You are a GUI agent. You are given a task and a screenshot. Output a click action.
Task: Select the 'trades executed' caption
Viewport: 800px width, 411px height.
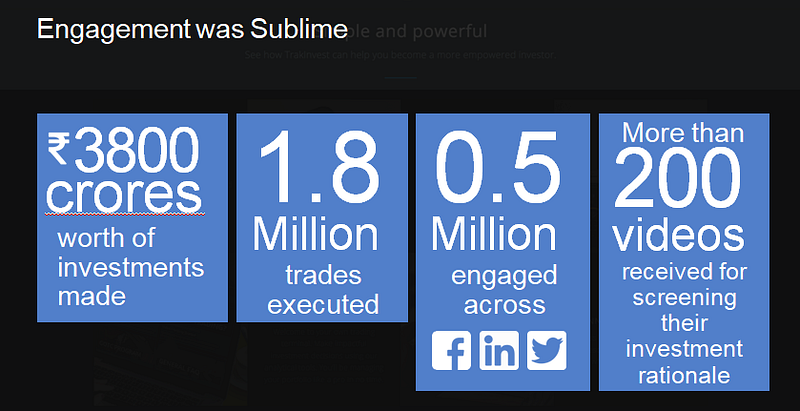coord(323,290)
